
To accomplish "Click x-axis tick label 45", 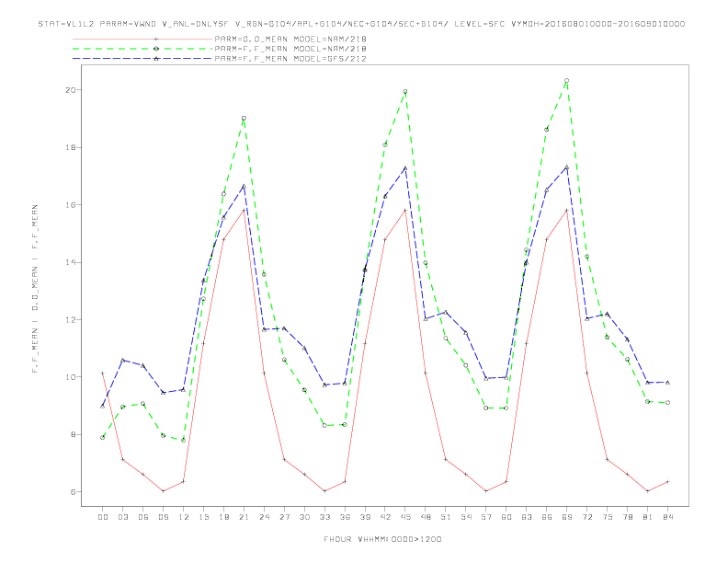I will pyautogui.click(x=405, y=517).
